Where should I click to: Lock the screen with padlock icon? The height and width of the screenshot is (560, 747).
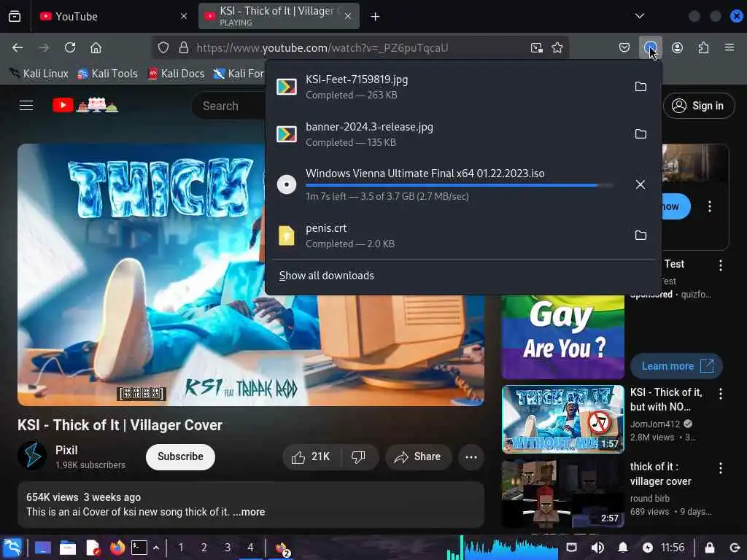coord(709,548)
